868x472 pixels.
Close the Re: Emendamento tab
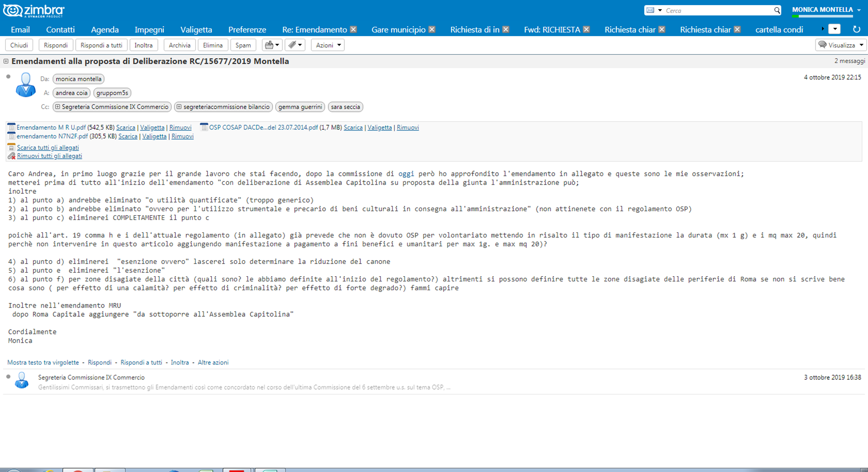353,29
